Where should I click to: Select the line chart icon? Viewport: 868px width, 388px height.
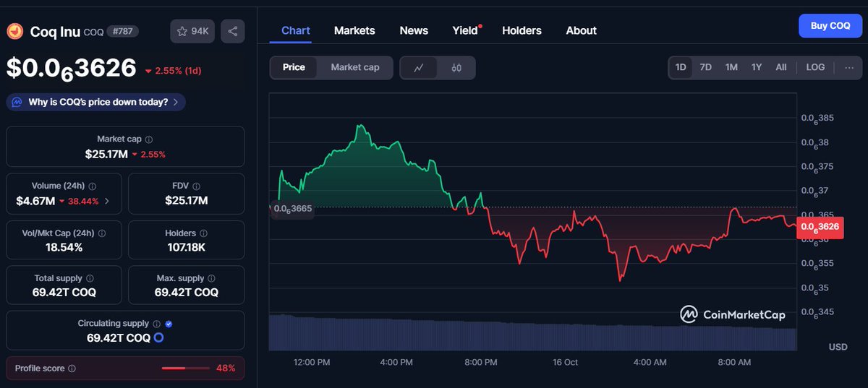click(419, 68)
